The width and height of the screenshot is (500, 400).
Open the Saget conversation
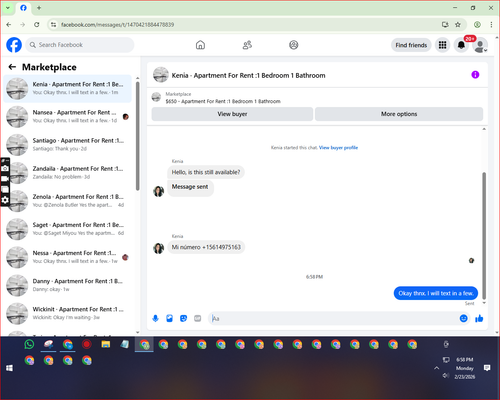(67, 229)
